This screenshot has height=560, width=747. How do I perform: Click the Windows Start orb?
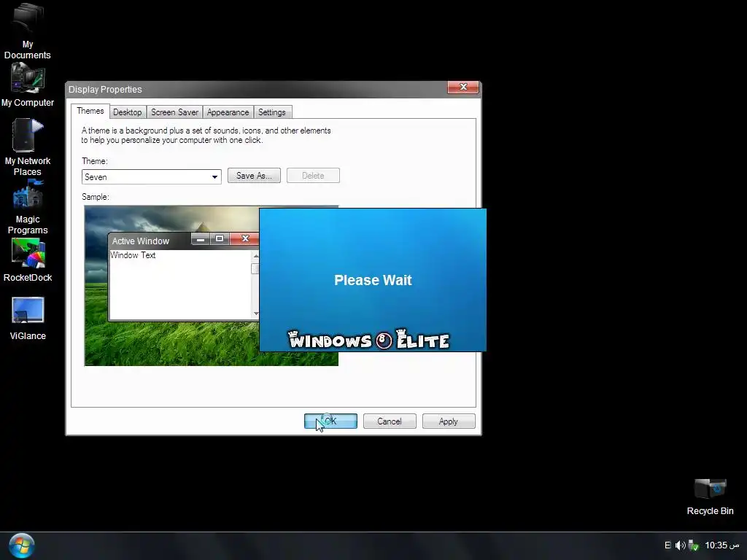click(x=21, y=545)
